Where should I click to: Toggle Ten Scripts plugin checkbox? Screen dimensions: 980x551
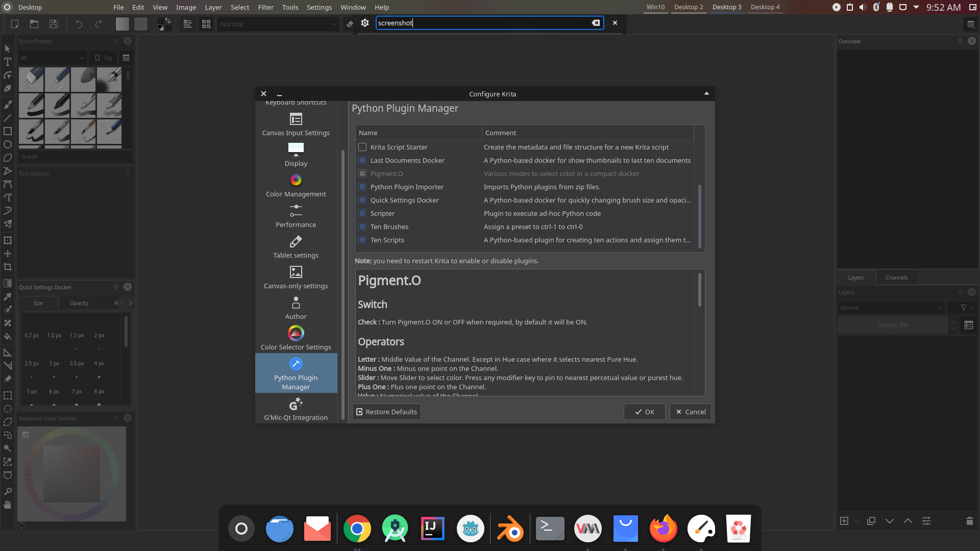point(362,240)
